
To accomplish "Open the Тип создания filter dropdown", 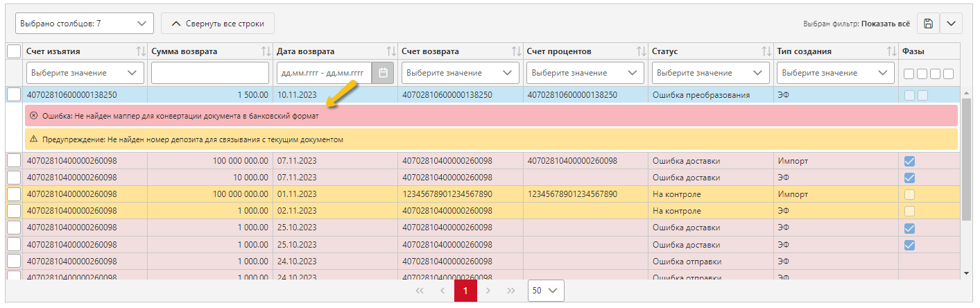I will [x=836, y=72].
